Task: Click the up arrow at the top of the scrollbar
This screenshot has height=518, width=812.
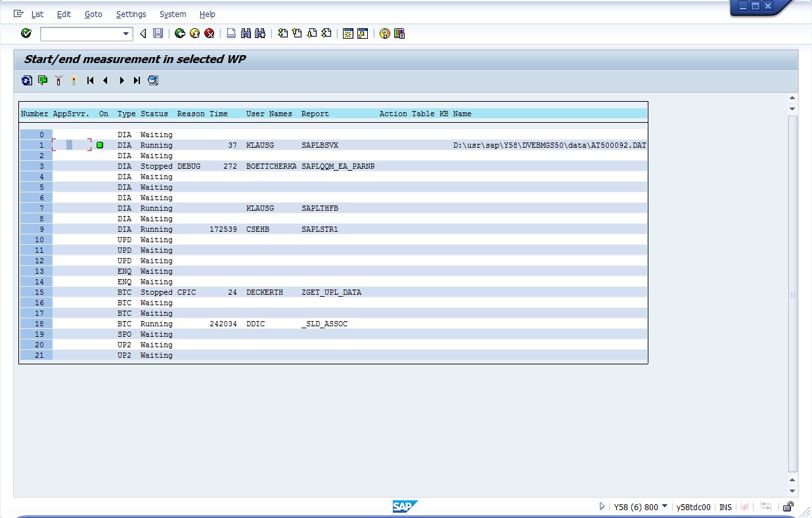Action: pyautogui.click(x=792, y=98)
